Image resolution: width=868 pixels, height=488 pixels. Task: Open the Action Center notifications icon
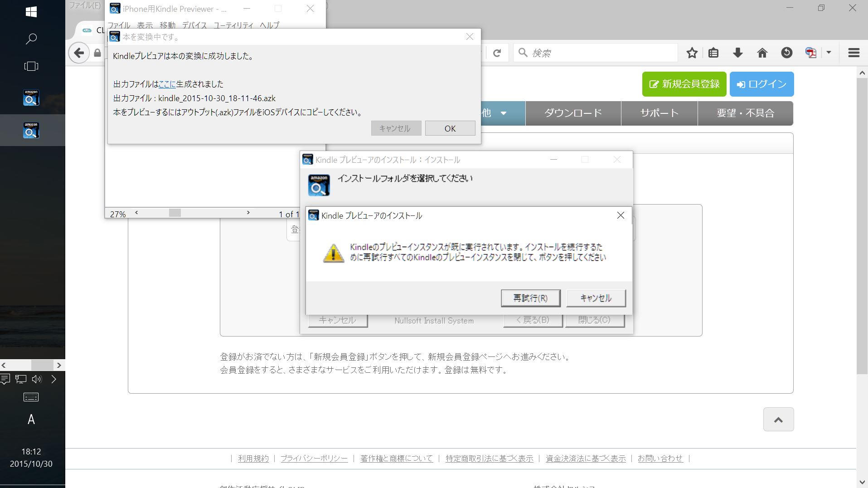5,379
